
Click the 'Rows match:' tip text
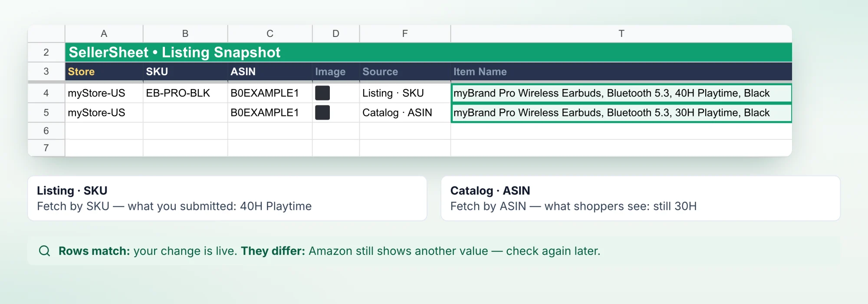94,251
